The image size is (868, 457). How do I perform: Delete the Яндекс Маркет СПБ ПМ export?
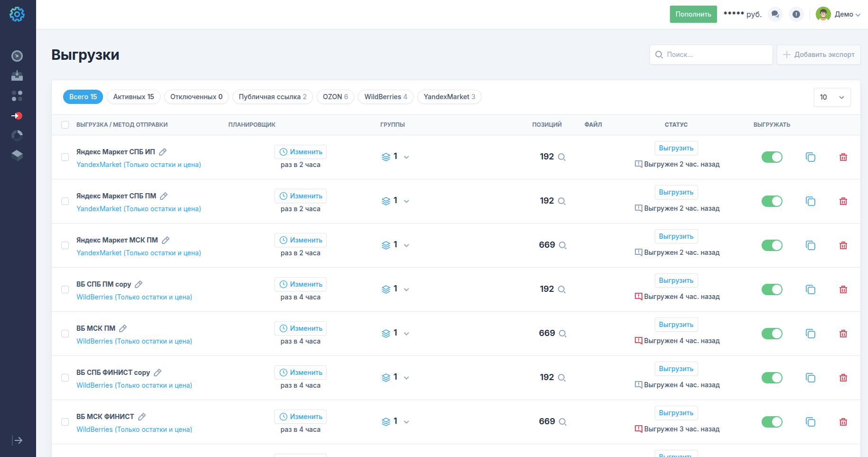pyautogui.click(x=843, y=201)
